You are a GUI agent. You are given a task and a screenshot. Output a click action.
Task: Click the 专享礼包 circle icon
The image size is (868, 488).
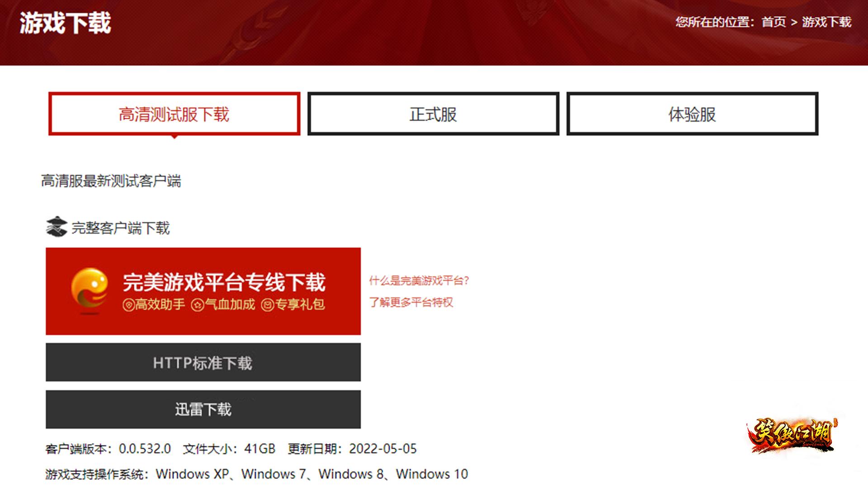pos(267,305)
